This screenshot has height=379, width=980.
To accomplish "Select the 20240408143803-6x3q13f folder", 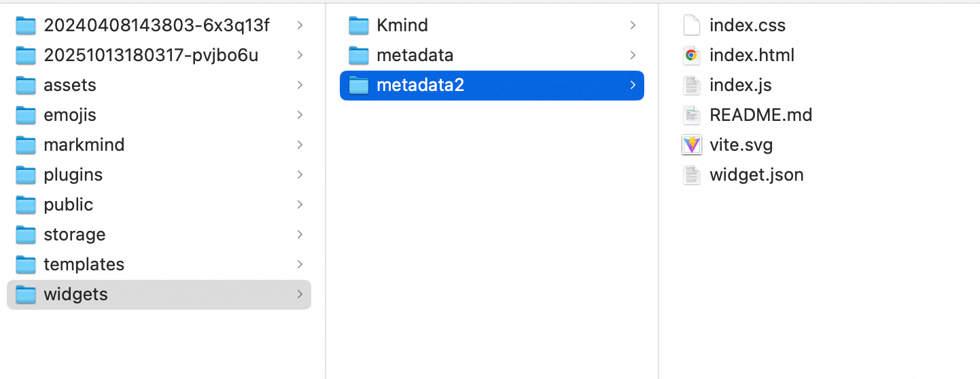I will [x=156, y=26].
